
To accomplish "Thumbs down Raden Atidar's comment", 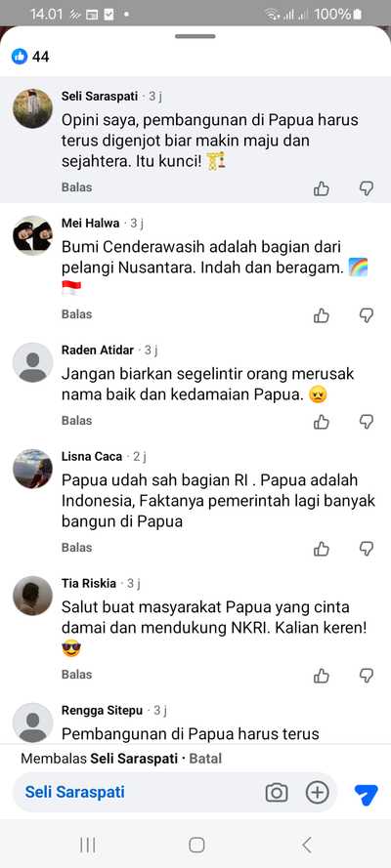I will [367, 422].
